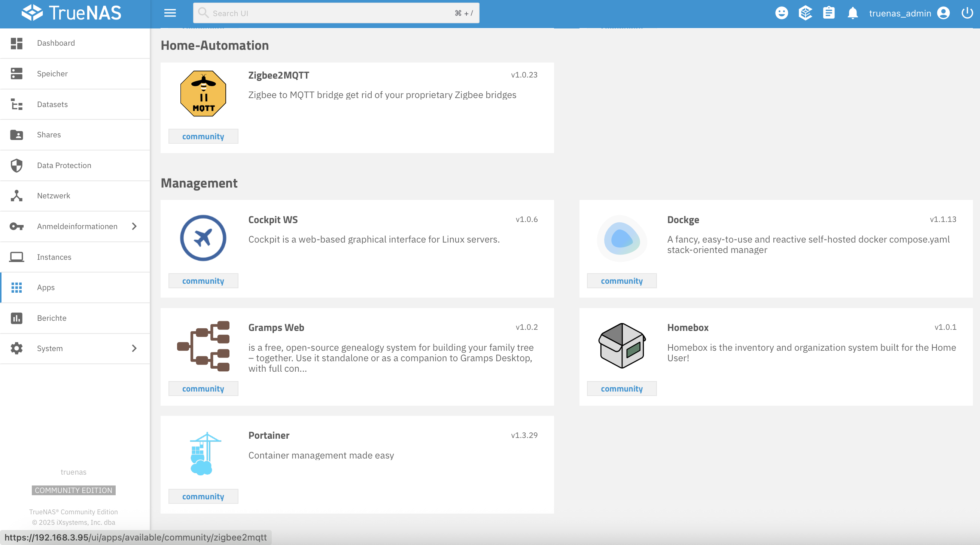980x545 pixels.
Task: Open the alerts bell icon
Action: click(x=853, y=13)
